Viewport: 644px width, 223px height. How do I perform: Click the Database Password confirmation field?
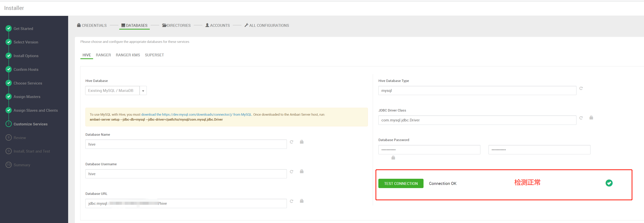click(539, 150)
